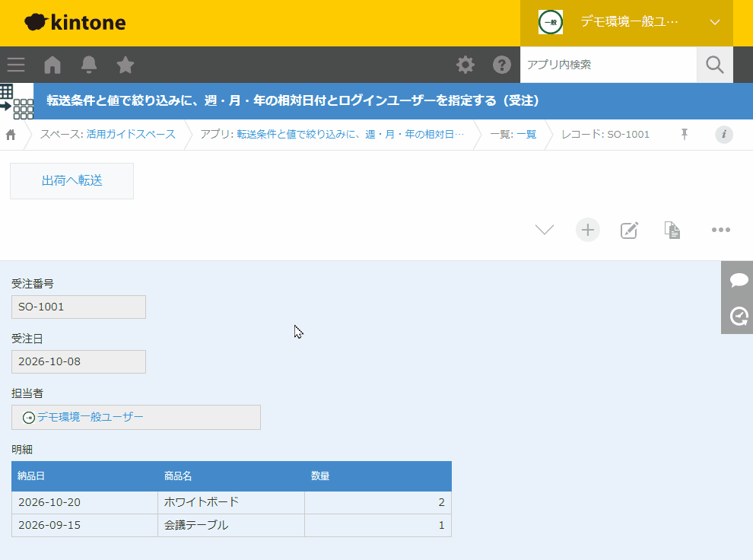Click the 受注日 field label
753x560 pixels.
tap(27, 339)
